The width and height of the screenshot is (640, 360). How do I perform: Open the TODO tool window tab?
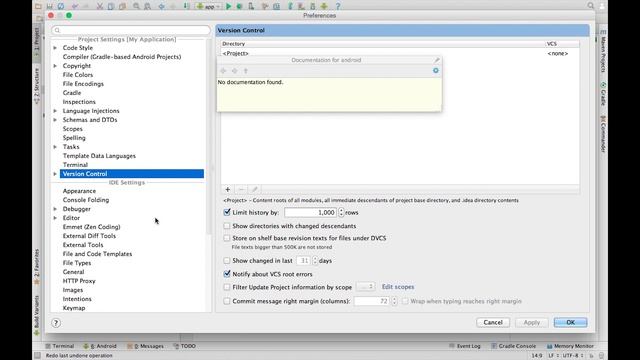184,346
